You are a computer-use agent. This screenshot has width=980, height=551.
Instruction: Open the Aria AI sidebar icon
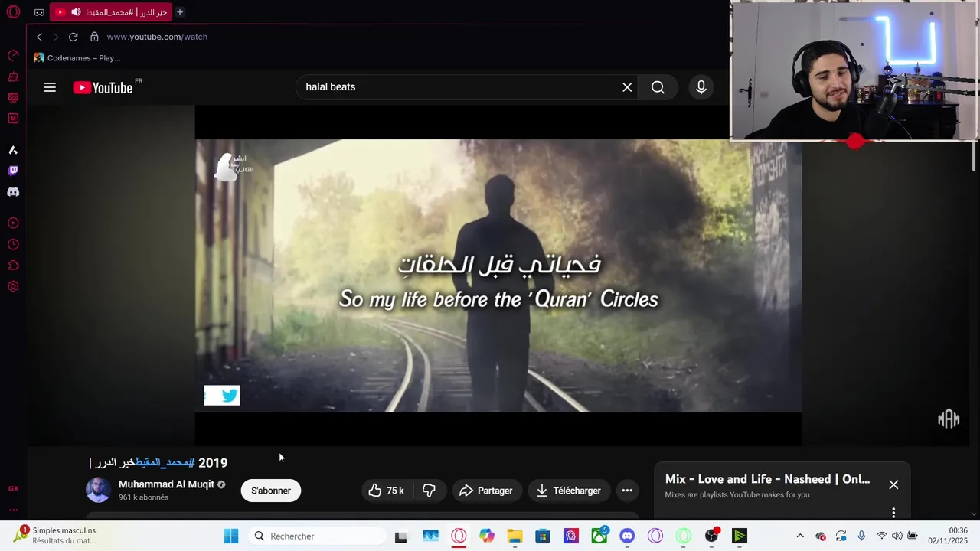[13, 150]
